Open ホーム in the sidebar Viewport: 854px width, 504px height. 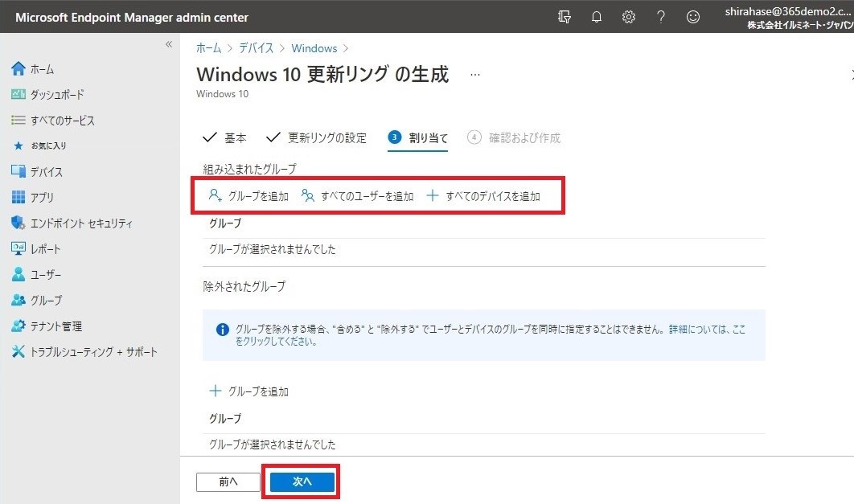(42, 69)
